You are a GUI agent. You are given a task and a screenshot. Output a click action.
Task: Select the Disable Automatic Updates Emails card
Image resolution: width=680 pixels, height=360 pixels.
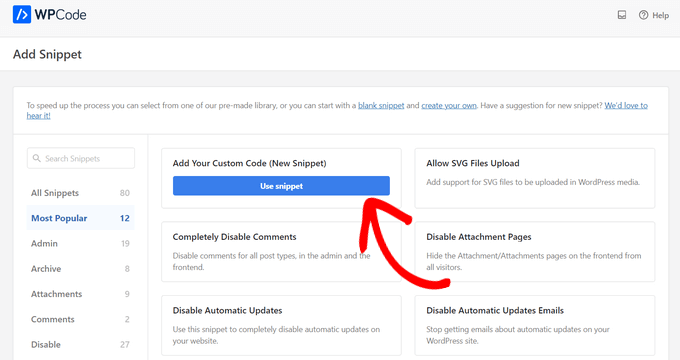pyautogui.click(x=535, y=325)
